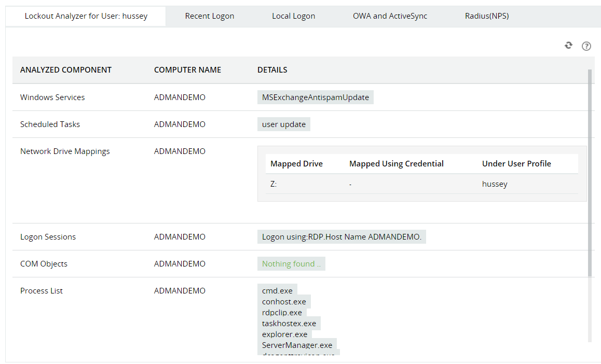This screenshot has width=601, height=364.
Task: Click the rdpclip.exe process entry
Action: [281, 312]
